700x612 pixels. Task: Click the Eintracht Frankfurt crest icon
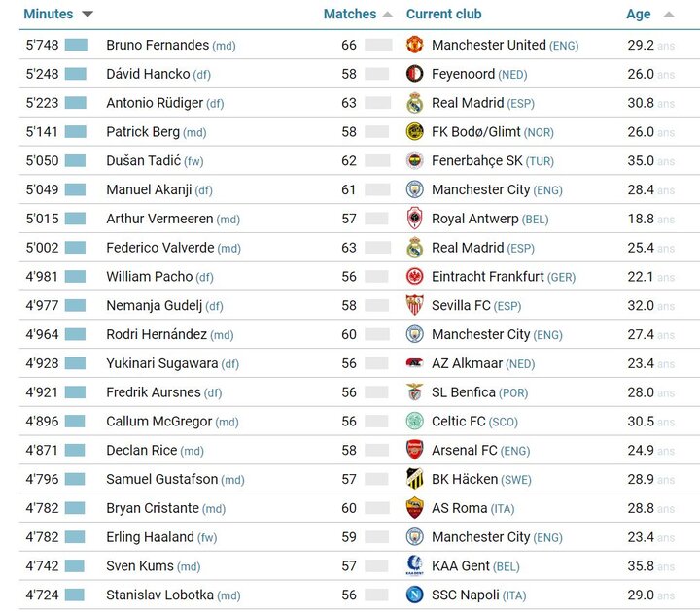coord(415,277)
